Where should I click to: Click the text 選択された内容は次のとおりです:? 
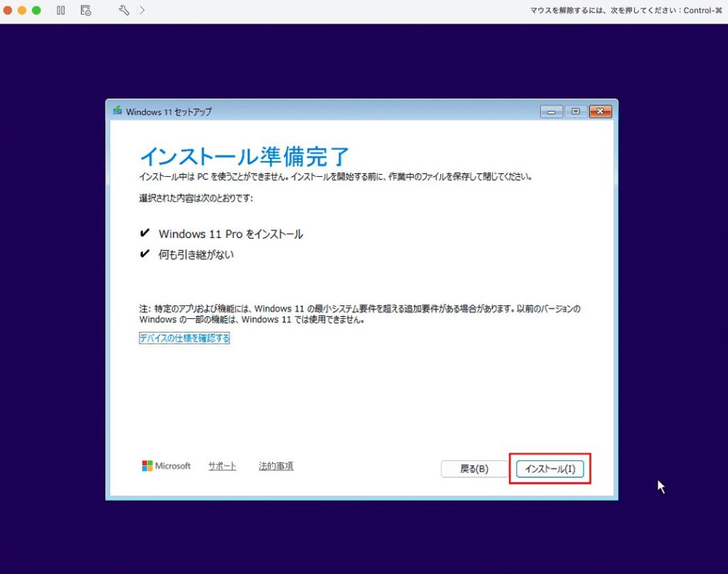click(196, 198)
